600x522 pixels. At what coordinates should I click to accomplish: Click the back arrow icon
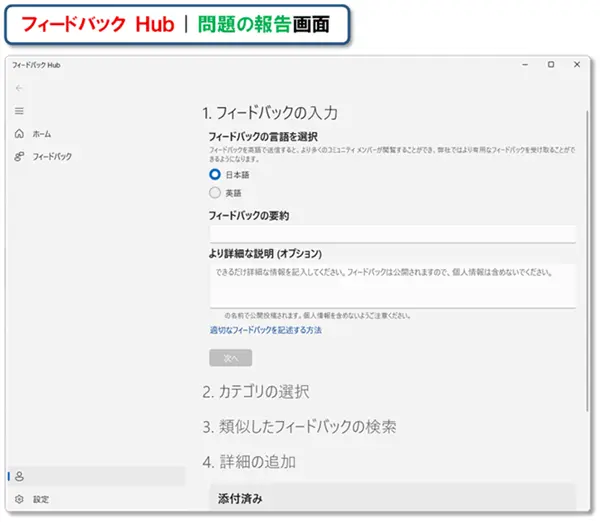[x=19, y=87]
